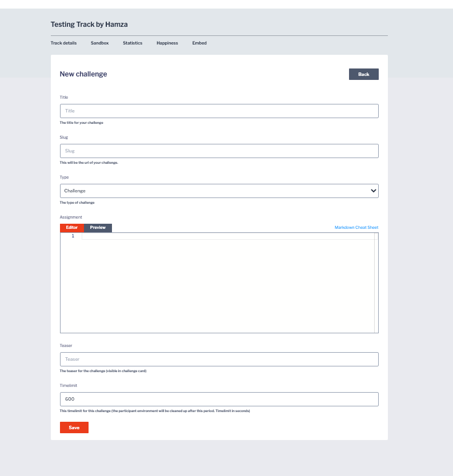Open the Markdown Cheat Sheet
This screenshot has width=453, height=476.
(356, 227)
